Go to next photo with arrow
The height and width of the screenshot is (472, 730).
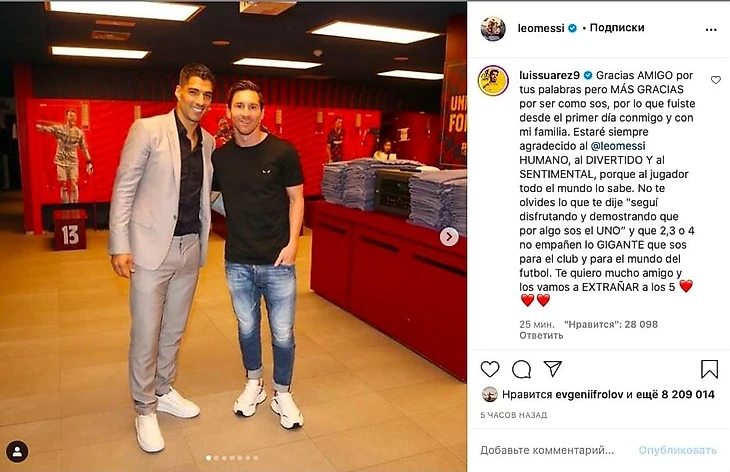pyautogui.click(x=449, y=237)
